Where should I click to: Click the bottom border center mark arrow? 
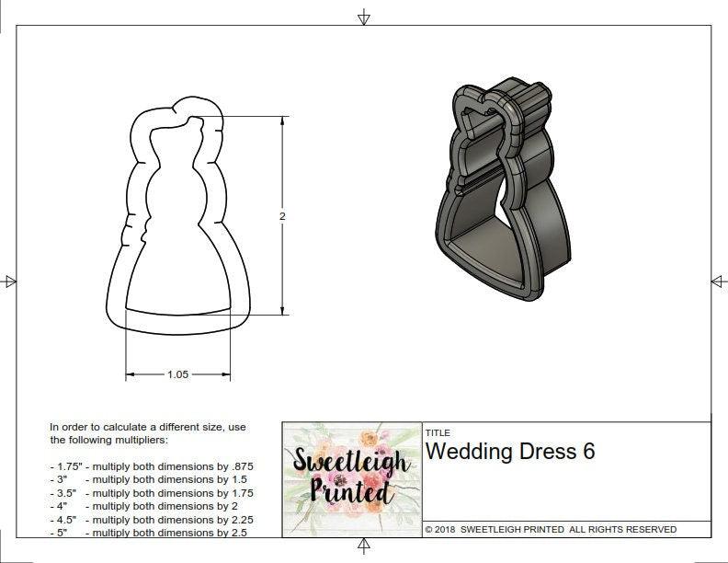pyautogui.click(x=364, y=546)
